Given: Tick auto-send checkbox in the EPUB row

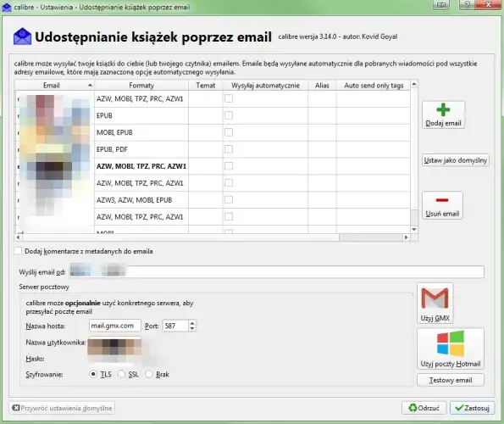Looking at the screenshot, I should click(229, 115).
